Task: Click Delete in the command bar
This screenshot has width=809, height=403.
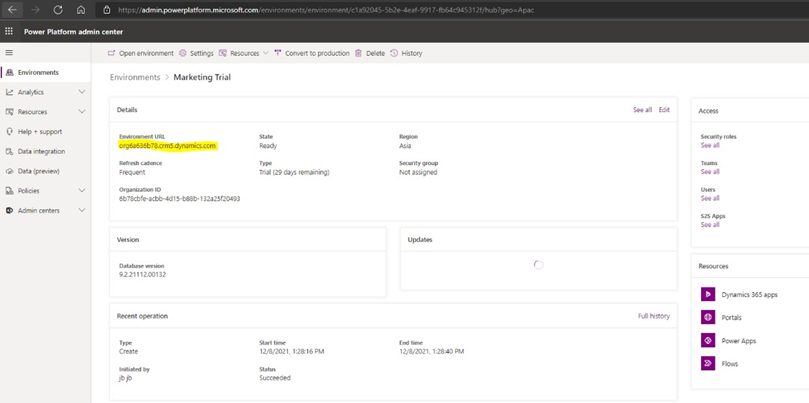Action: click(x=370, y=53)
